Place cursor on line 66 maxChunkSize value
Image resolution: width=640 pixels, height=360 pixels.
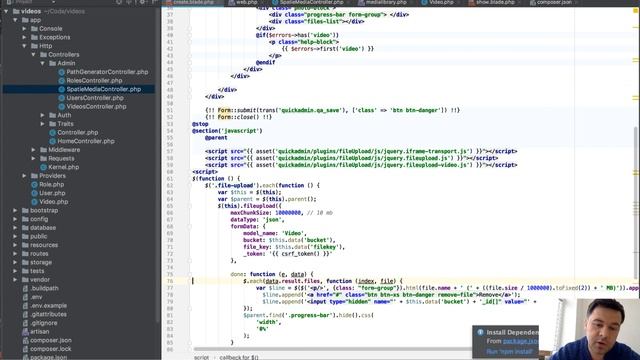pos(289,213)
